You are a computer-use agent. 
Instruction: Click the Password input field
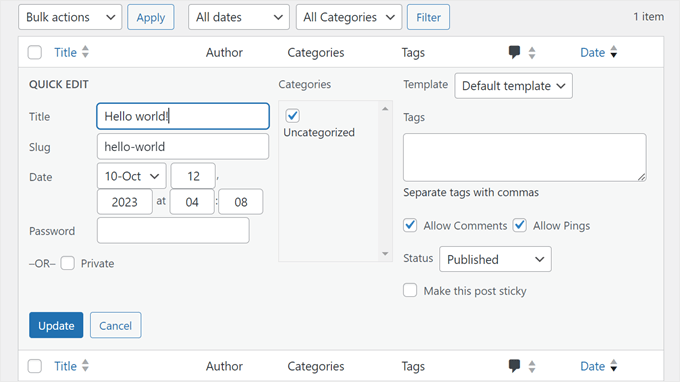[173, 230]
